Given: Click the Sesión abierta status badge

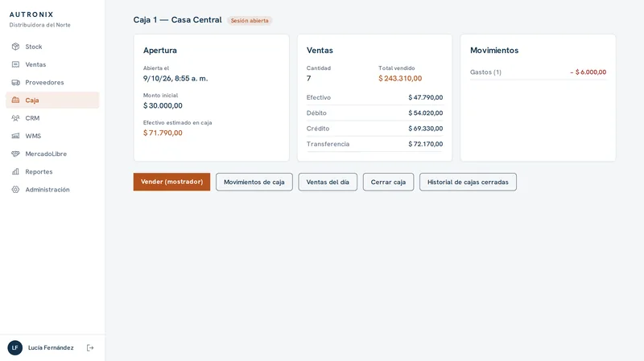Looking at the screenshot, I should pyautogui.click(x=250, y=21).
